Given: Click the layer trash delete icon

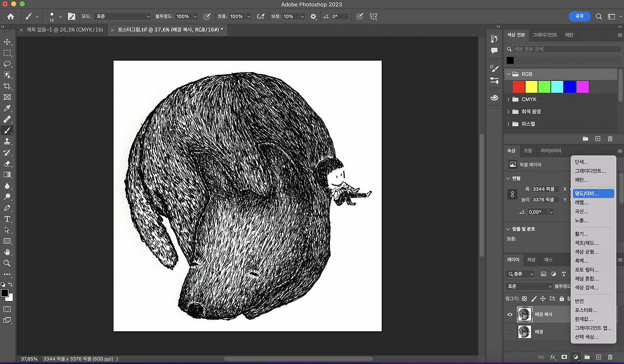Looking at the screenshot, I should pyautogui.click(x=610, y=357).
